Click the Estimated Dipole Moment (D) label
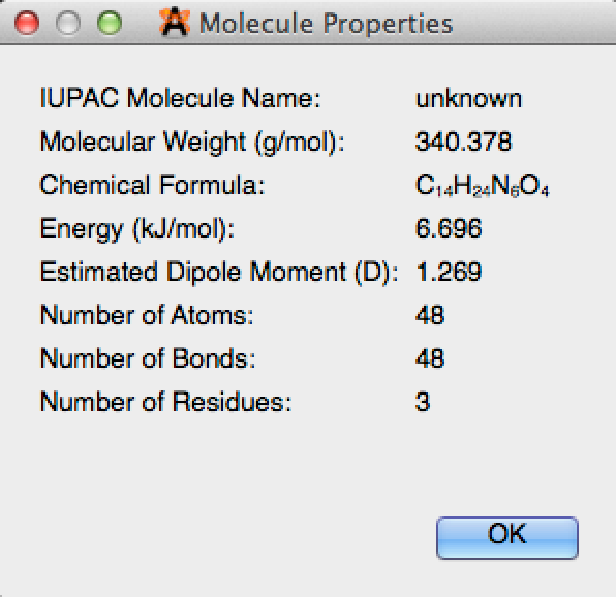The image size is (616, 598). [x=219, y=272]
